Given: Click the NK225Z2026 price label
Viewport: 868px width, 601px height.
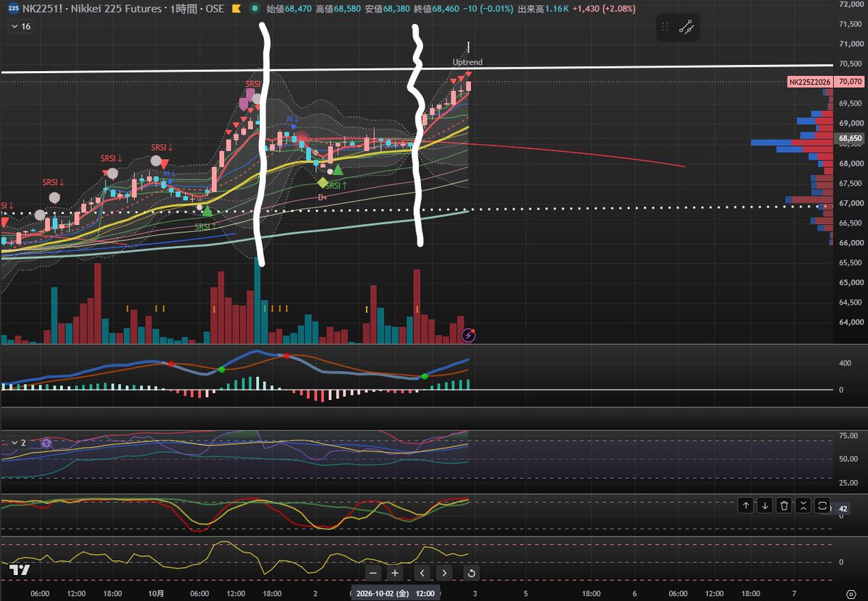Looking at the screenshot, I should pyautogui.click(x=810, y=82).
